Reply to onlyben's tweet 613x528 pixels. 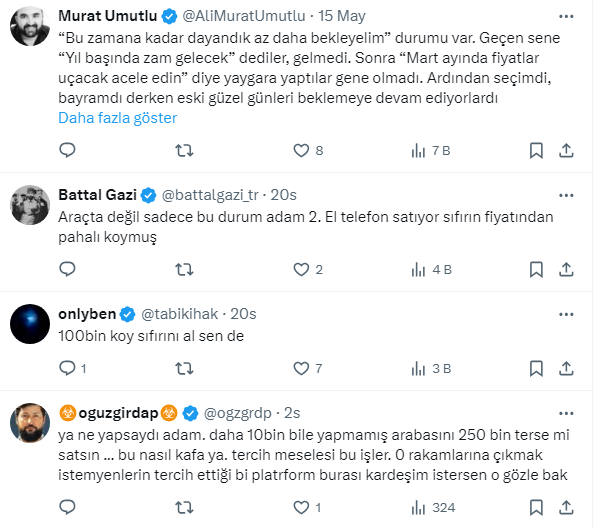click(67, 368)
